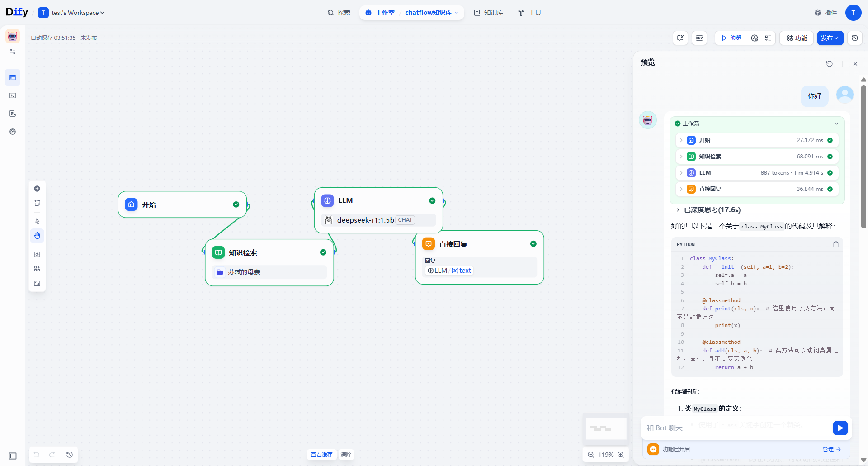Open the logs and annotations sidebar icon
Image resolution: width=868 pixels, height=466 pixels.
pyautogui.click(x=13, y=114)
